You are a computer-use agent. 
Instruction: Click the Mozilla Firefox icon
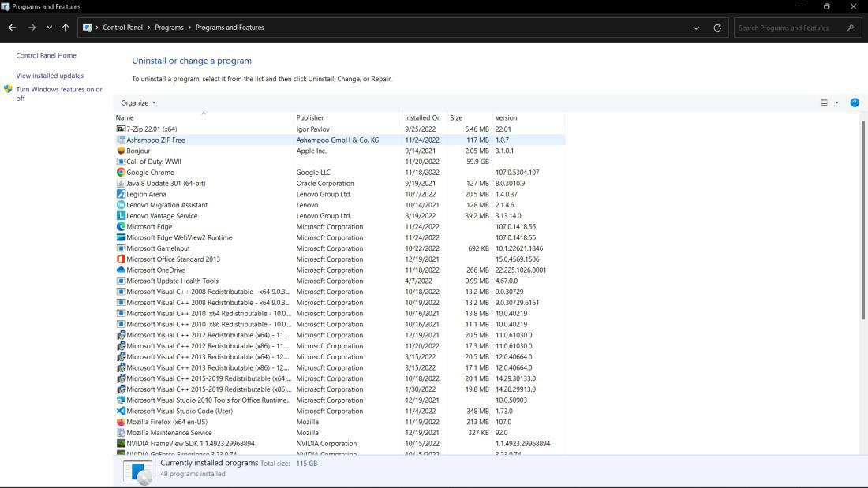pyautogui.click(x=121, y=422)
